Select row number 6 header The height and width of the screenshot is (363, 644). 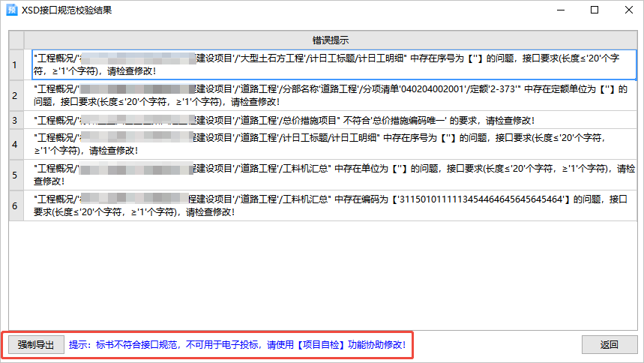click(16, 205)
